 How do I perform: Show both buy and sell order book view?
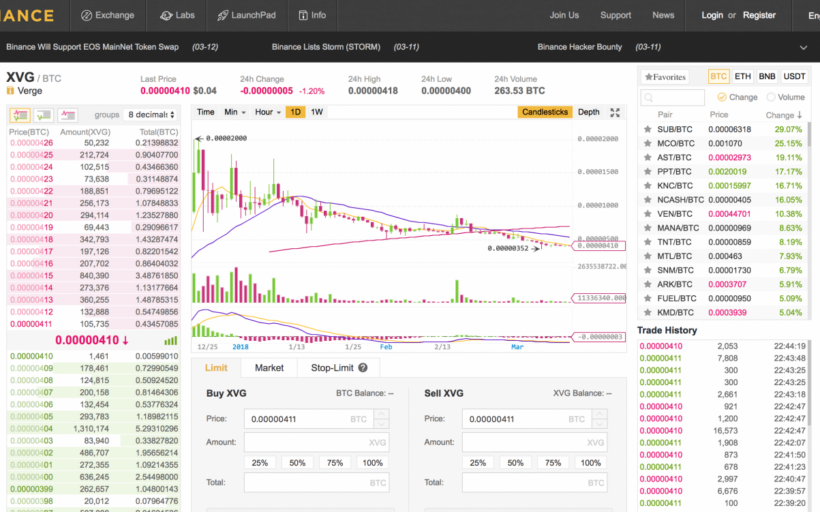tap(19, 115)
